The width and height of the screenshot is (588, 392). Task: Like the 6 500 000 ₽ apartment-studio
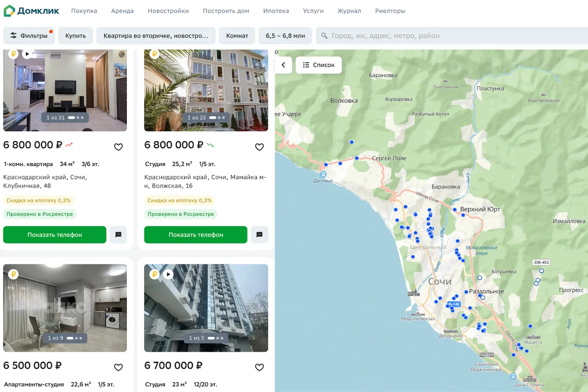coord(118,367)
